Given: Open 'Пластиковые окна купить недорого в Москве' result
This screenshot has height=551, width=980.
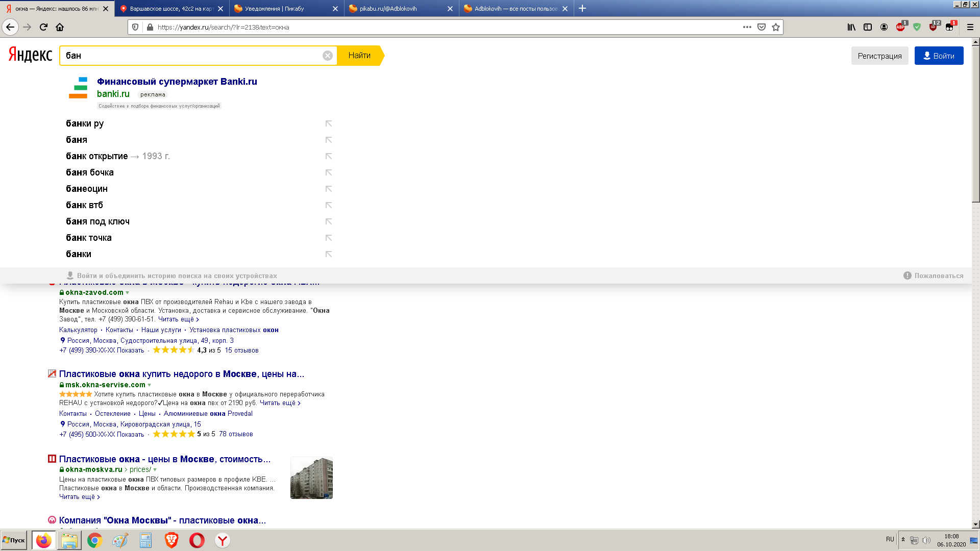Looking at the screenshot, I should click(182, 374).
